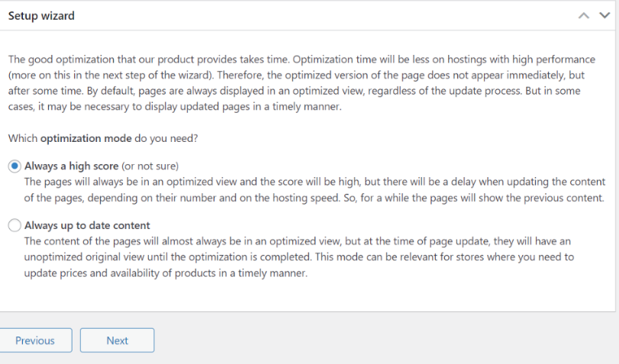Click the description under 'Always a high score'
This screenshot has height=364, width=619.
314,189
